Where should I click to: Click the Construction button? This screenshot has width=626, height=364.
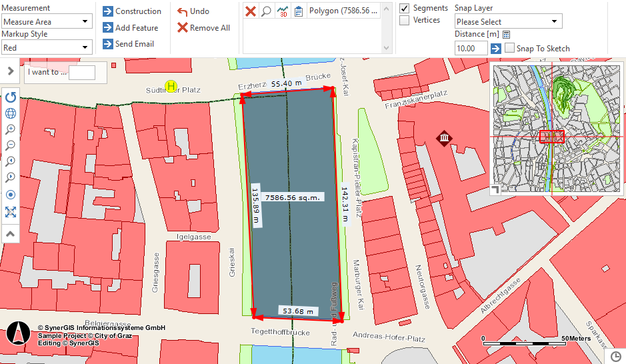(132, 11)
